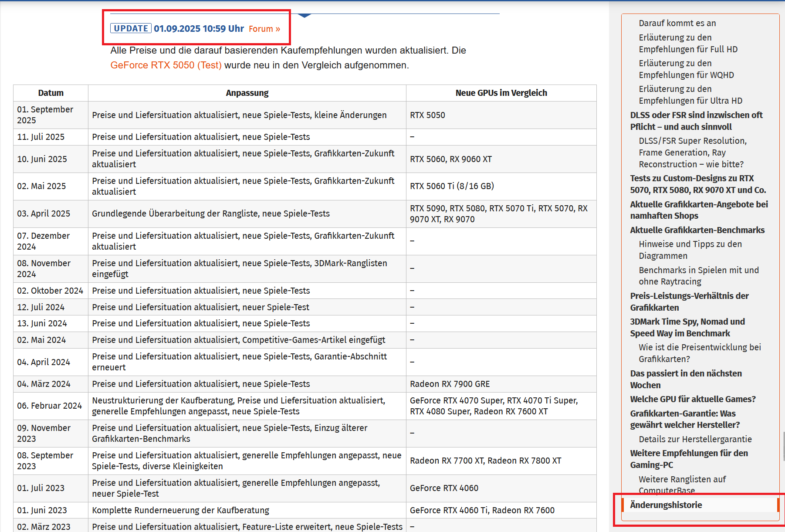Viewport: 785px width, 532px height.
Task: Click the '09. November 2023' date cell
Action: click(x=51, y=433)
